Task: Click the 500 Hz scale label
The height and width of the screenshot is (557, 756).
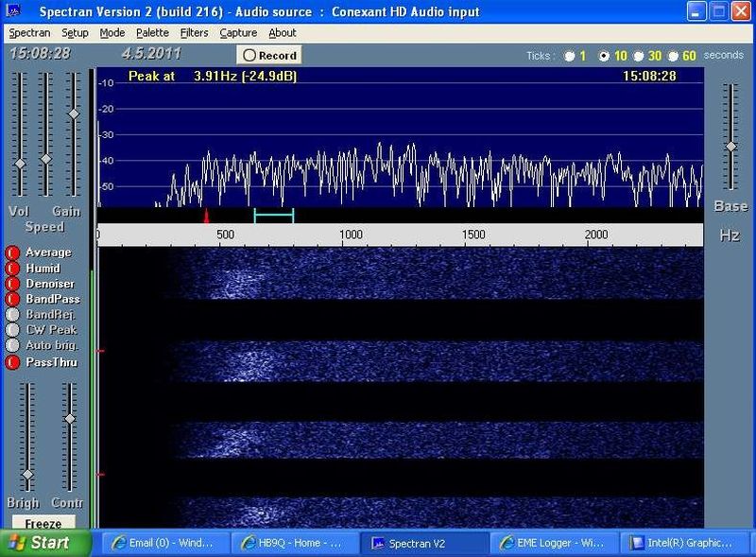Action: (x=225, y=235)
